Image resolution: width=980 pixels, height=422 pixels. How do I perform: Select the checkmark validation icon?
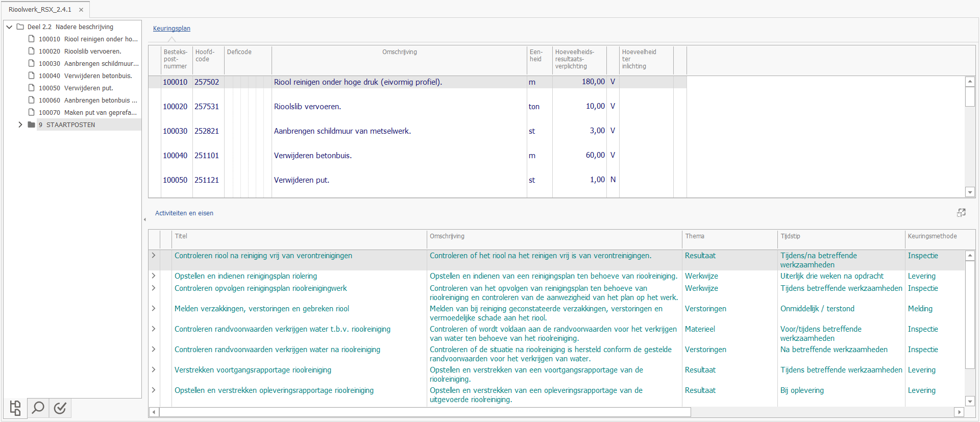click(x=60, y=408)
